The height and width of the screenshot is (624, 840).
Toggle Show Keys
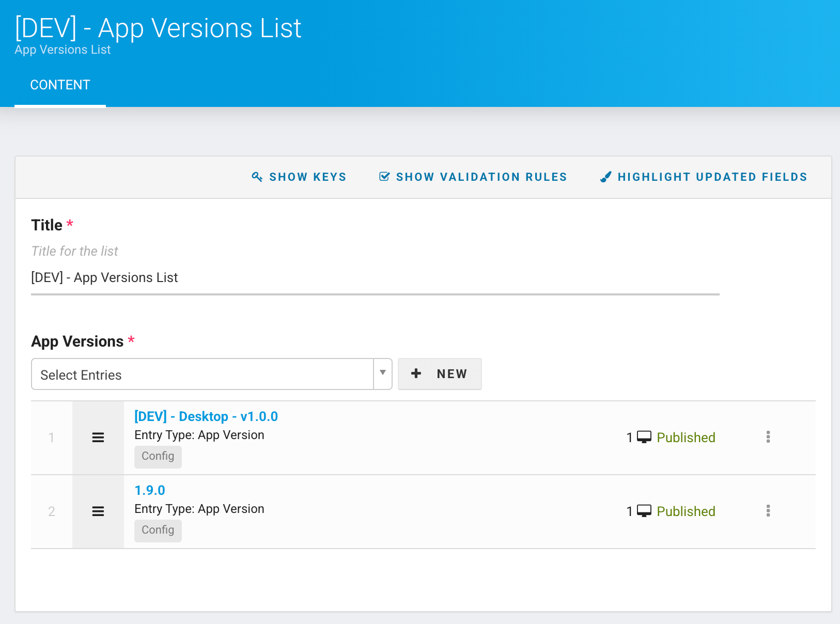pos(307,177)
